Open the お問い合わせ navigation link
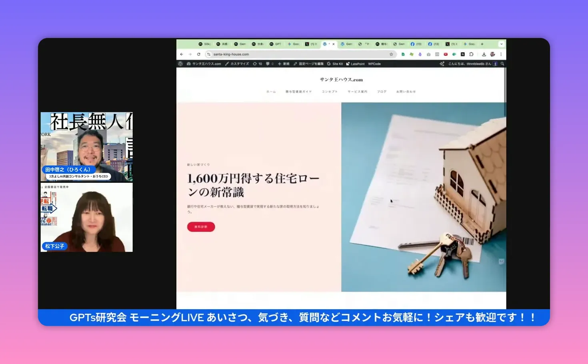Screen dimensions: 588x364 coord(406,92)
